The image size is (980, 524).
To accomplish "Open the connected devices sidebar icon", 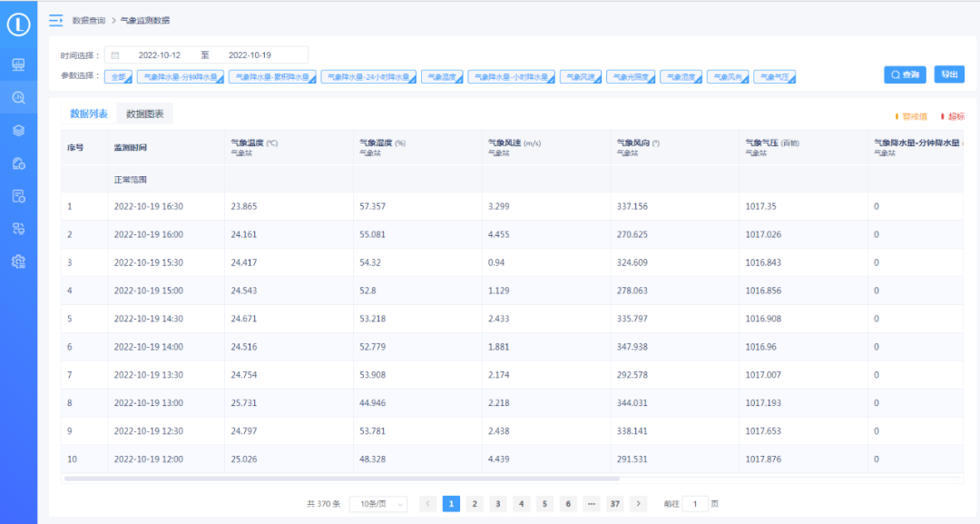I will [18, 228].
